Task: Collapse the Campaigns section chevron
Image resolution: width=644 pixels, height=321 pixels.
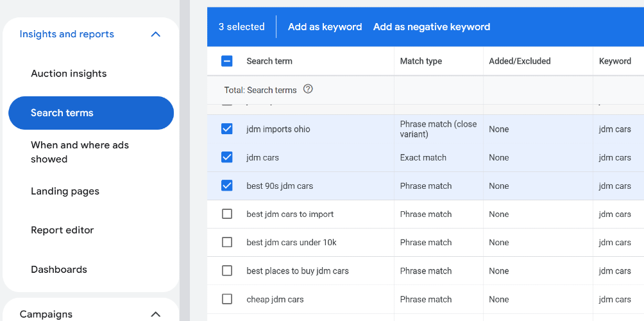Action: (156, 315)
